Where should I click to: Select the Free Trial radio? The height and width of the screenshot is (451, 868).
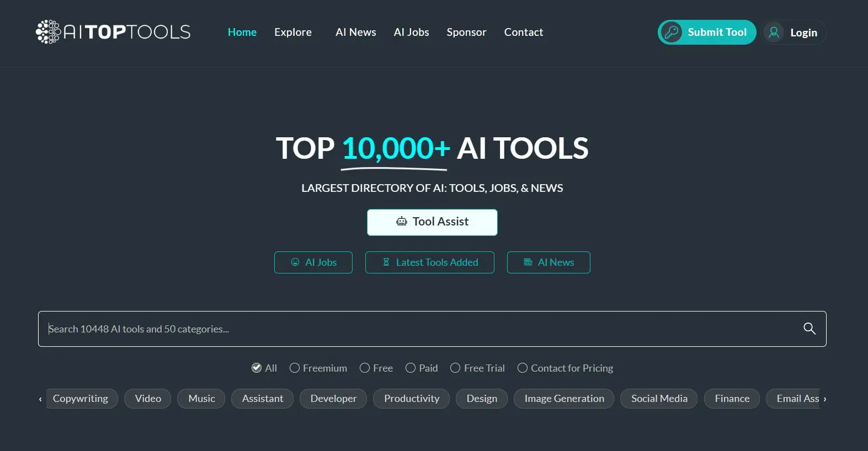(x=455, y=368)
